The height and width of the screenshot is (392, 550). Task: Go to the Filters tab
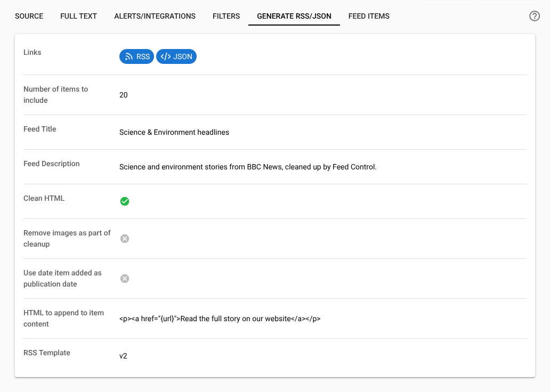(227, 16)
